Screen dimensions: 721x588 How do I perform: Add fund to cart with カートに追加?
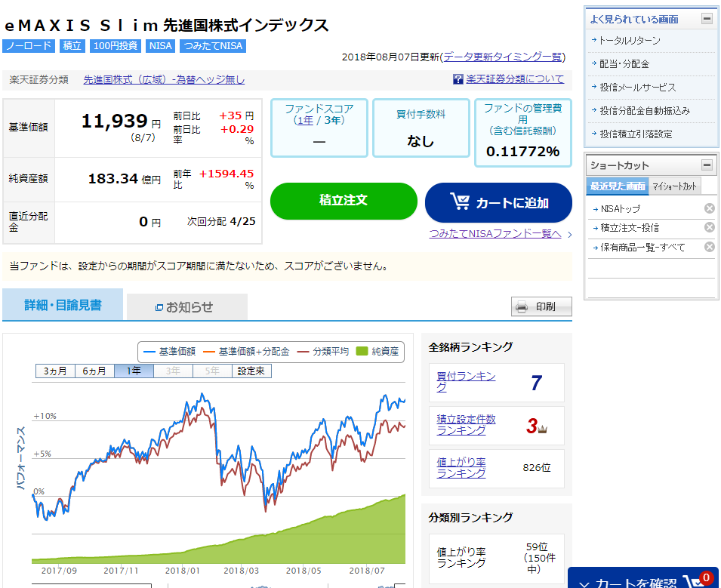point(498,202)
